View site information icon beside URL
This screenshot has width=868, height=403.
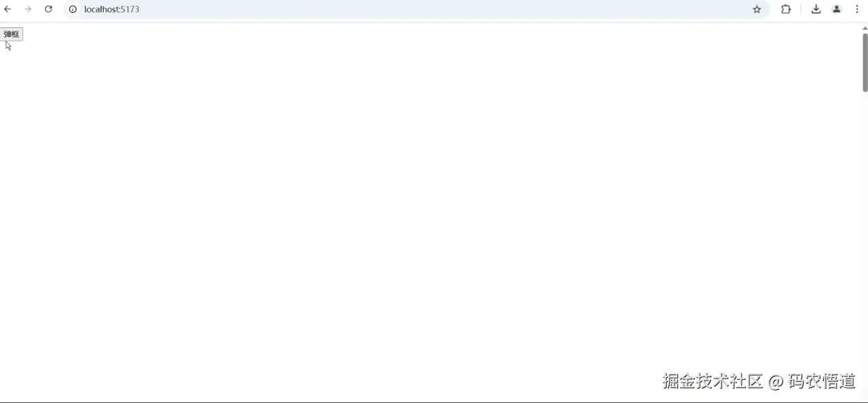(x=73, y=9)
